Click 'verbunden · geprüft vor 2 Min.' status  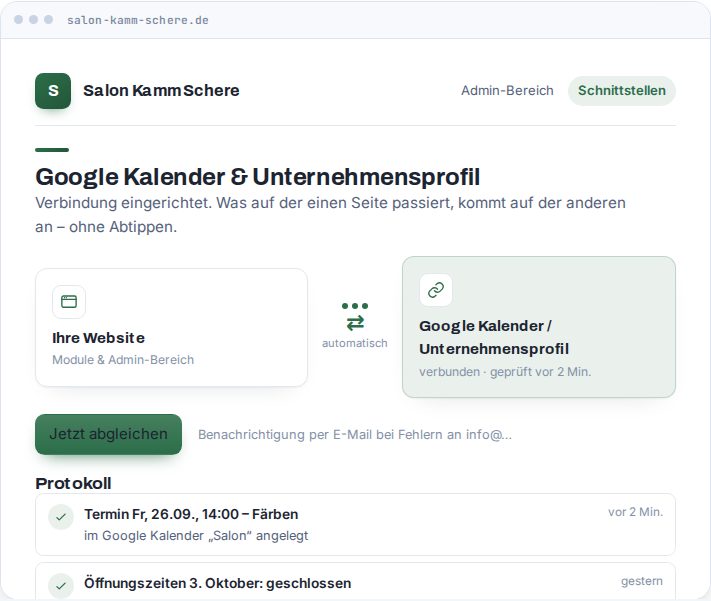pos(505,372)
